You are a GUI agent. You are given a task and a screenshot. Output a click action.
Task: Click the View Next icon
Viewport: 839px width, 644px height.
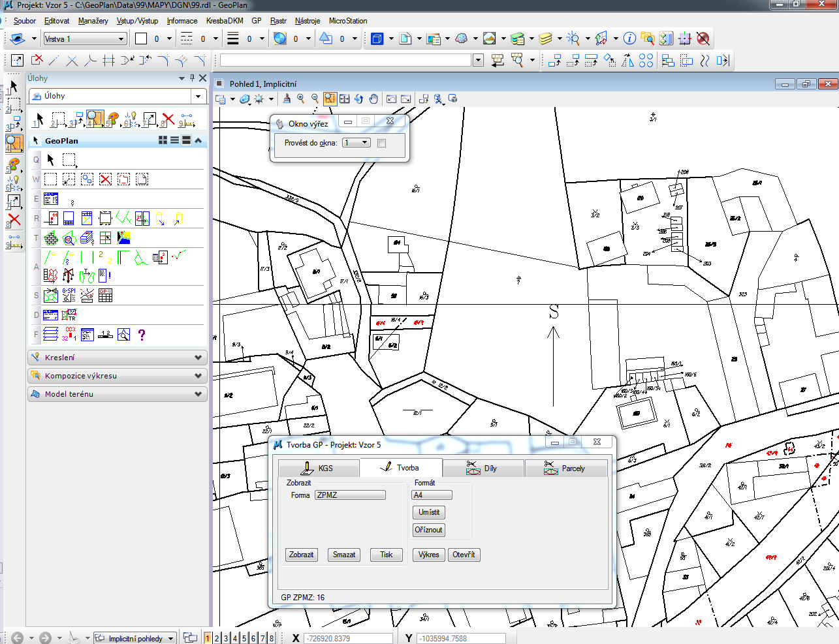tap(405, 99)
